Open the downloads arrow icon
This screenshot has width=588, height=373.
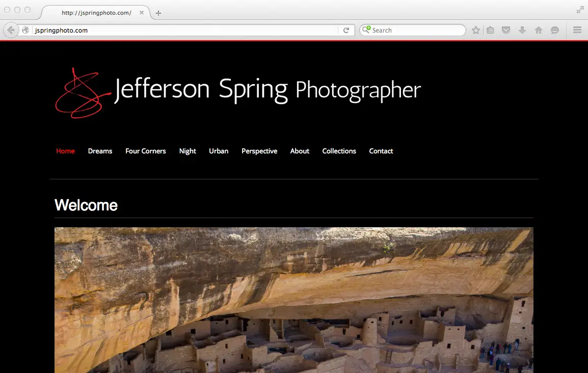(522, 31)
